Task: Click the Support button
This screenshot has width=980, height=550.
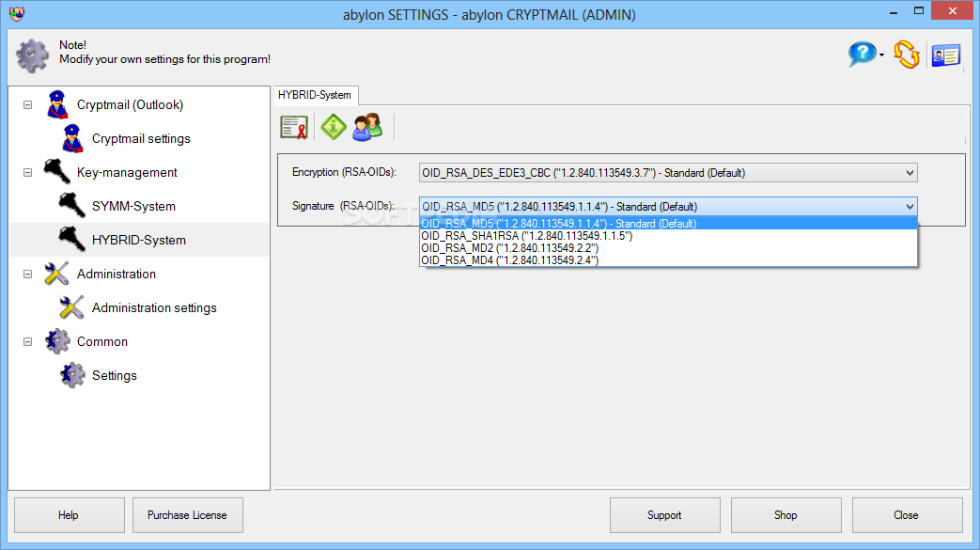Action: click(665, 515)
